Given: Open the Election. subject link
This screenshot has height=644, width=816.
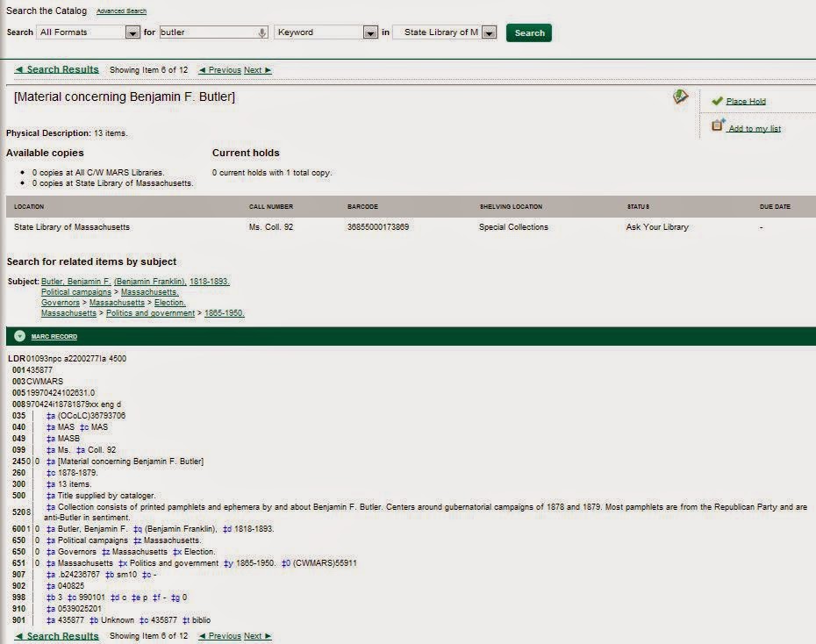Looking at the screenshot, I should (x=169, y=302).
